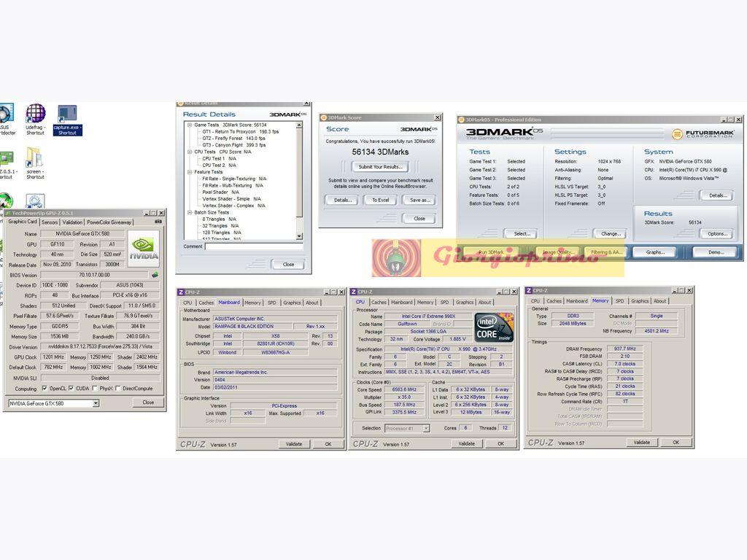Click the Change settings button in 3DMark05
747x560 pixels.
click(611, 234)
